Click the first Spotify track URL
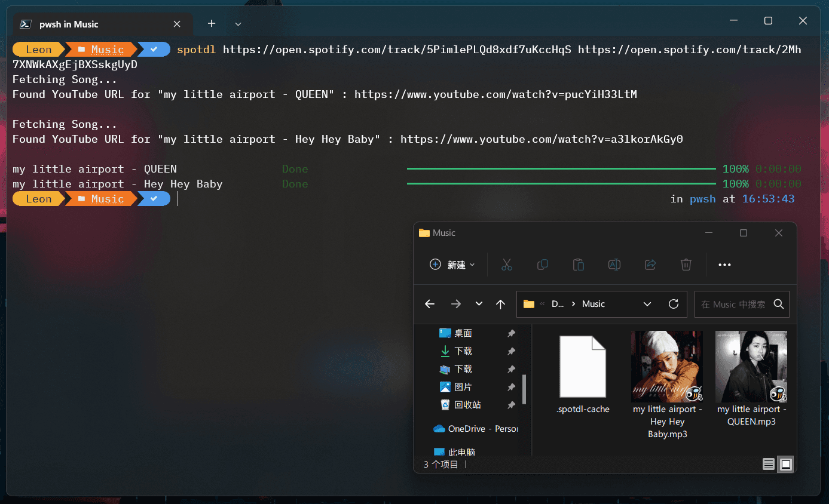The width and height of the screenshot is (829, 504). (397, 50)
